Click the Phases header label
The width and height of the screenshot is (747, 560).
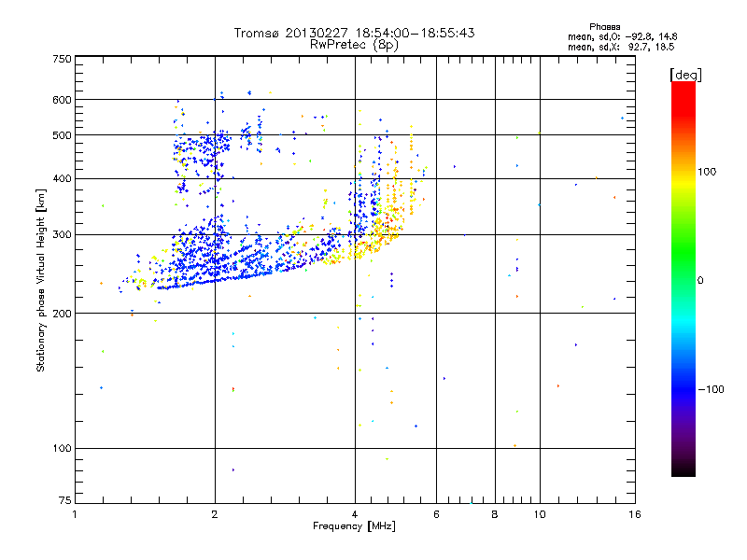[x=604, y=27]
